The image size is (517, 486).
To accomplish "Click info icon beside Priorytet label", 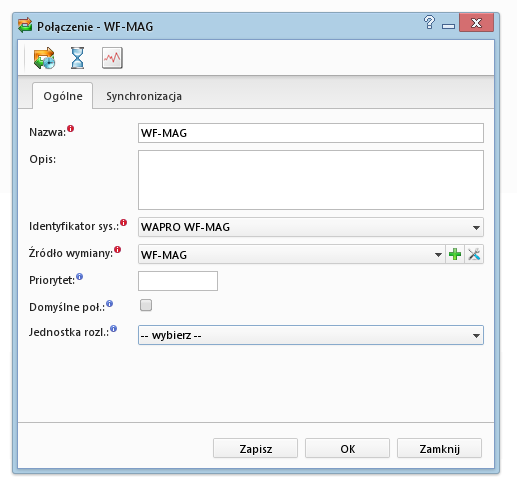I will pos(79,276).
